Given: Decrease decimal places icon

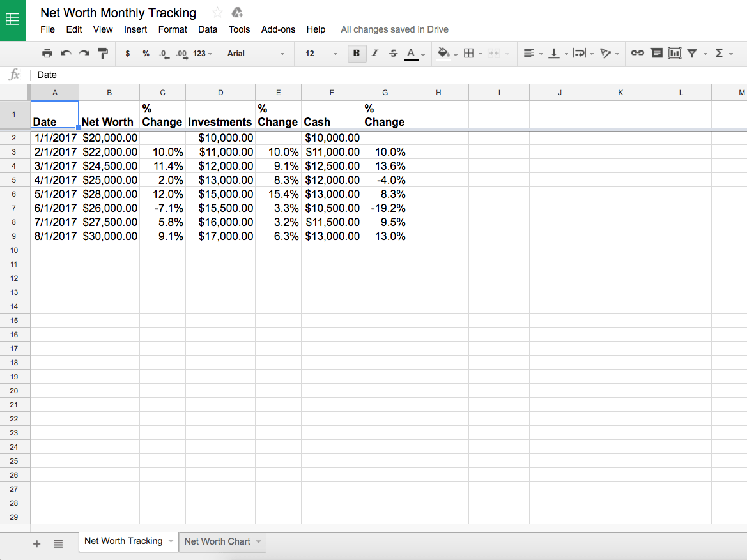Looking at the screenshot, I should click(x=164, y=54).
